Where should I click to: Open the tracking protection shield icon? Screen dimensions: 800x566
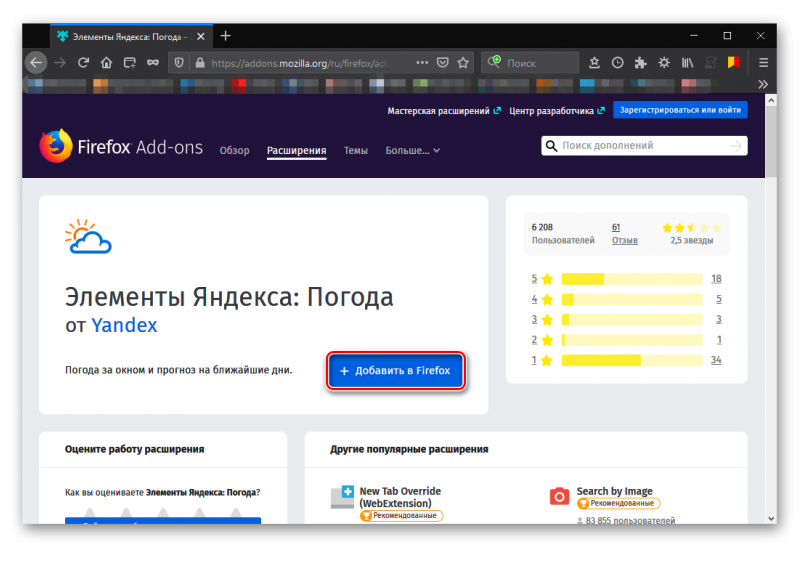[179, 63]
